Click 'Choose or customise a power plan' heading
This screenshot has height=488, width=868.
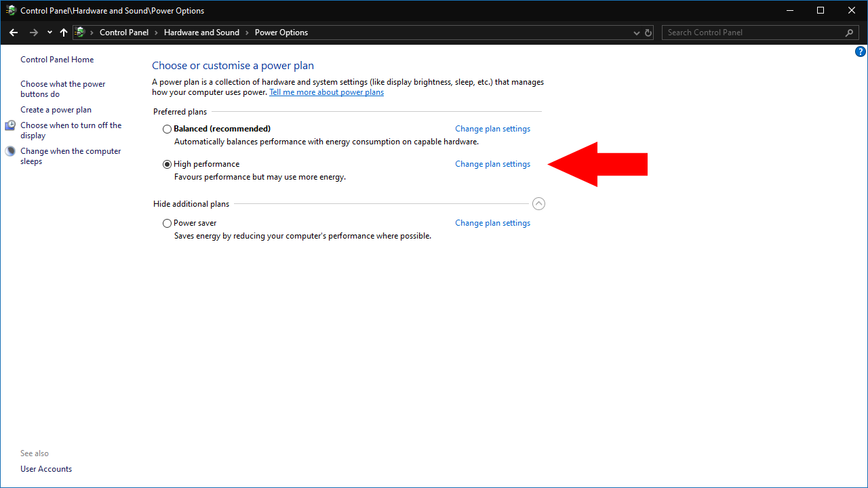233,66
